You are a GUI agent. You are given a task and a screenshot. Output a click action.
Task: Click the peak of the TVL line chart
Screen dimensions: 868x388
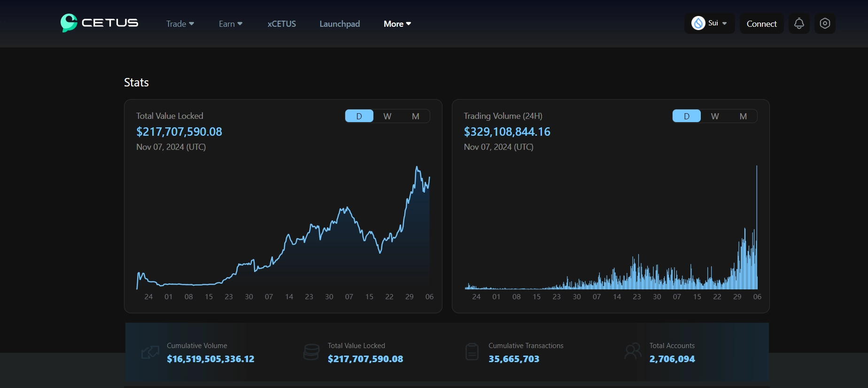coord(417,167)
